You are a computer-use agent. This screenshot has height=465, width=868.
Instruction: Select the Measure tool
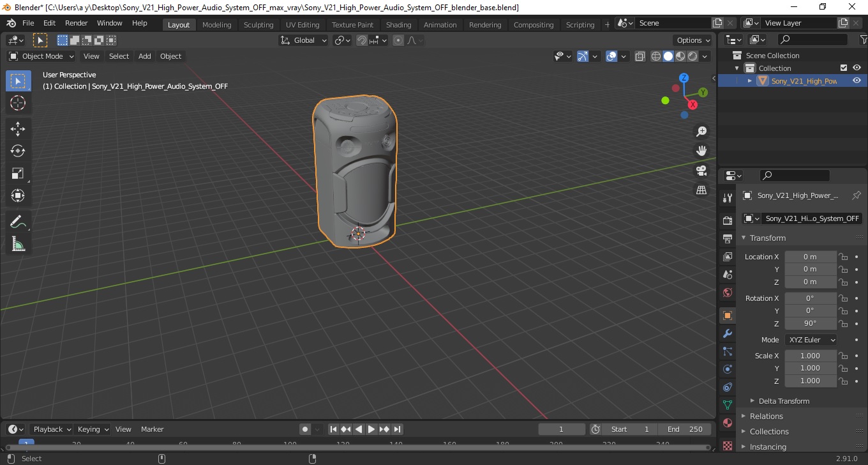coord(18,244)
